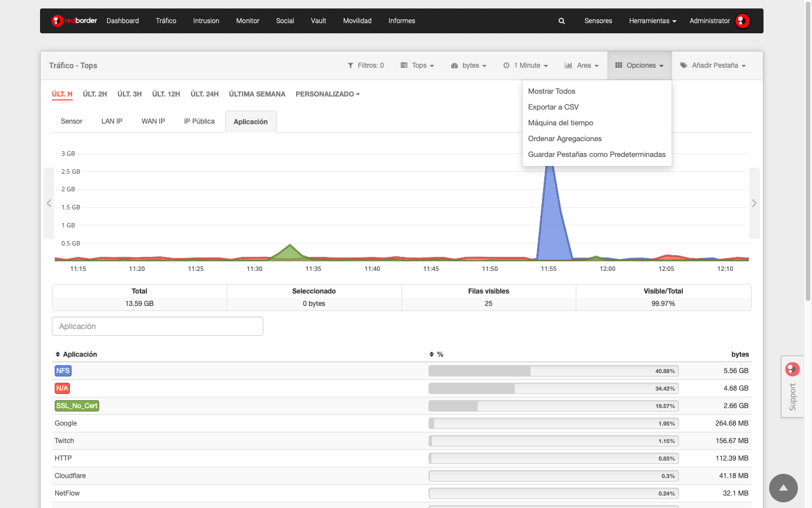Switch to the LAN IP tab
The height and width of the screenshot is (508, 812).
(x=112, y=121)
